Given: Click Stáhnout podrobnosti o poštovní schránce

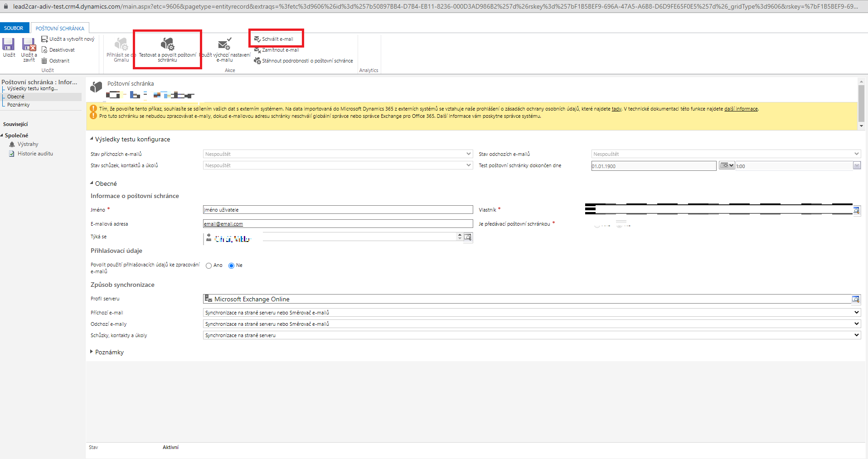Looking at the screenshot, I should pyautogui.click(x=307, y=61).
